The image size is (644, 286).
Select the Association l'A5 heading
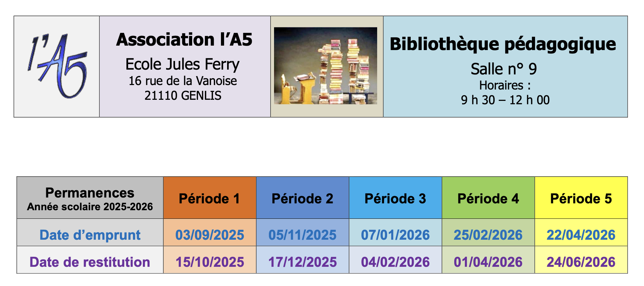click(x=184, y=39)
